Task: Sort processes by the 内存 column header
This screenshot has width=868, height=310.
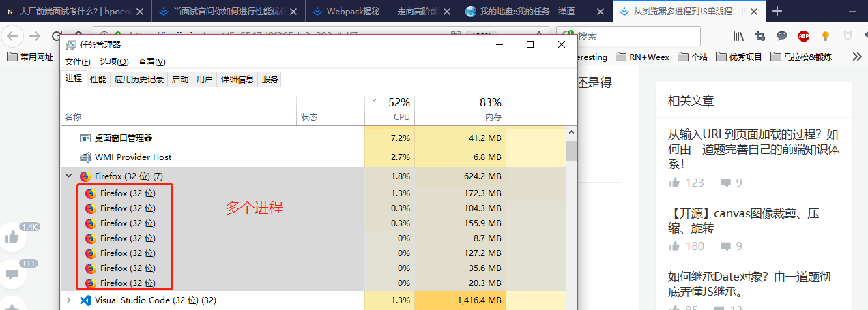Action: tap(460, 110)
